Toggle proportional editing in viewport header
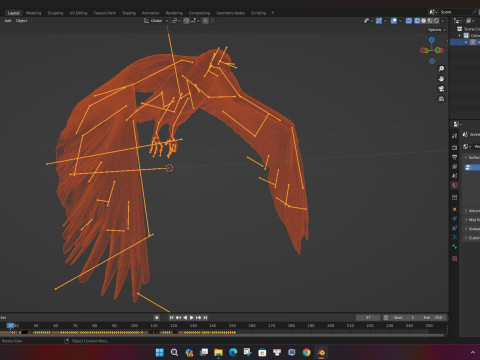Viewport: 480px width, 360px height. point(205,21)
